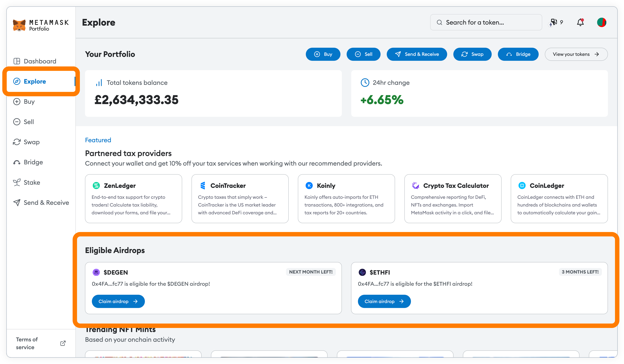Open the Koinly provider card

(346, 199)
